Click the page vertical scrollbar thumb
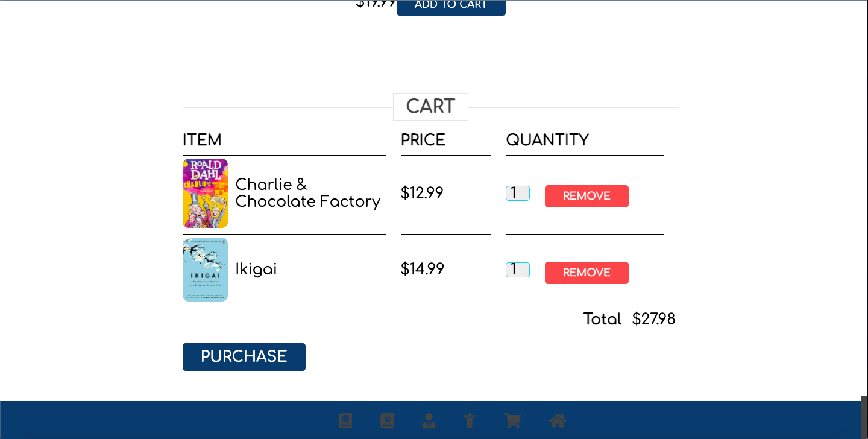The height and width of the screenshot is (439, 868). (x=864, y=416)
